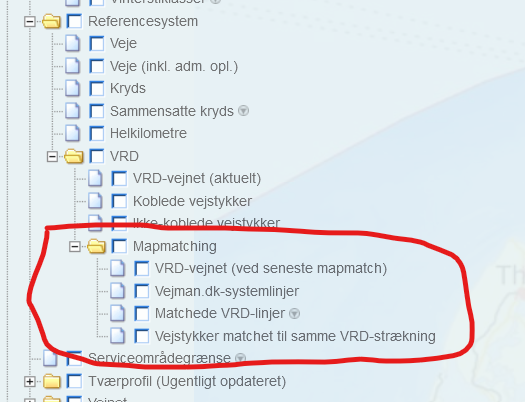
Task: Click the VRD folder icon
Action: [x=74, y=156]
